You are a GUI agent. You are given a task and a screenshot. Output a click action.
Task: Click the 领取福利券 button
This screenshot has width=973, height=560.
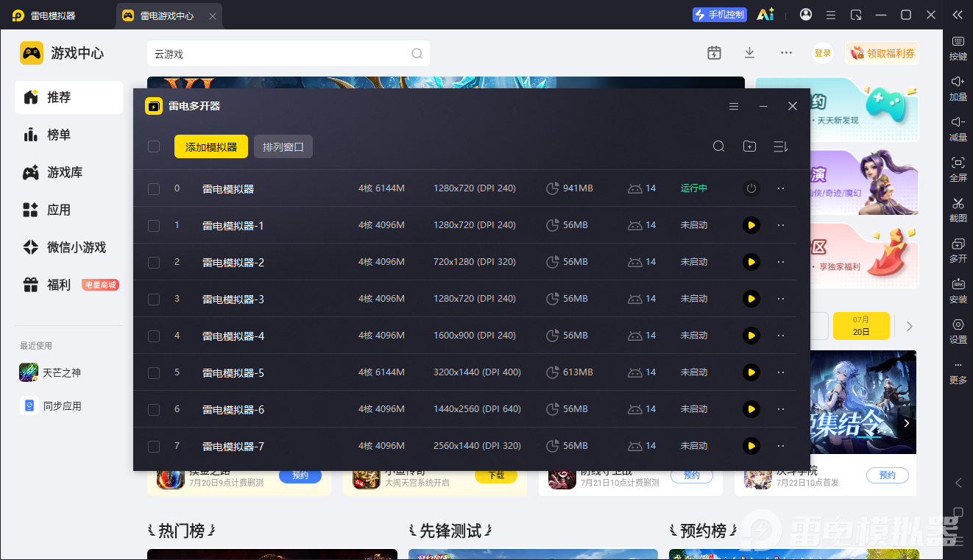tap(882, 53)
